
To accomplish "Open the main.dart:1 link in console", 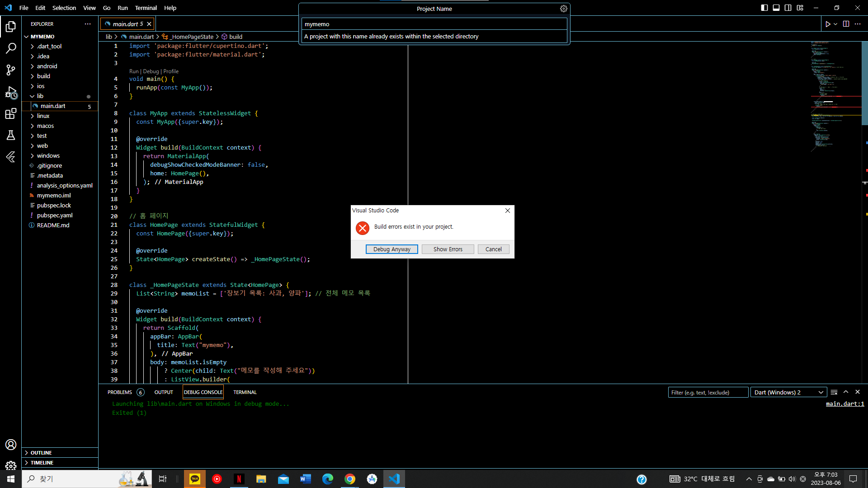I will point(845,404).
